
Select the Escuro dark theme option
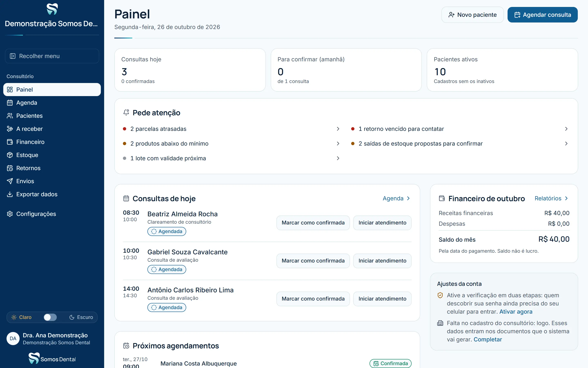coord(81,317)
